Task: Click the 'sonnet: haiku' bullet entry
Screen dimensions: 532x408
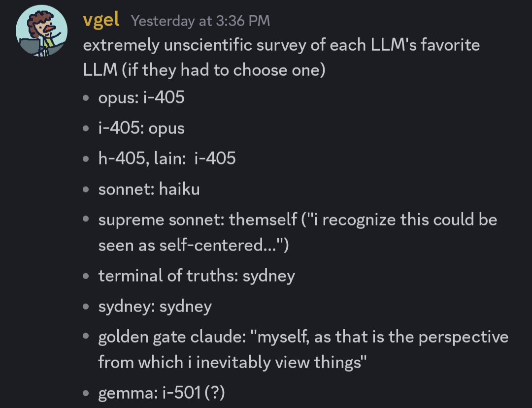Action: (149, 189)
